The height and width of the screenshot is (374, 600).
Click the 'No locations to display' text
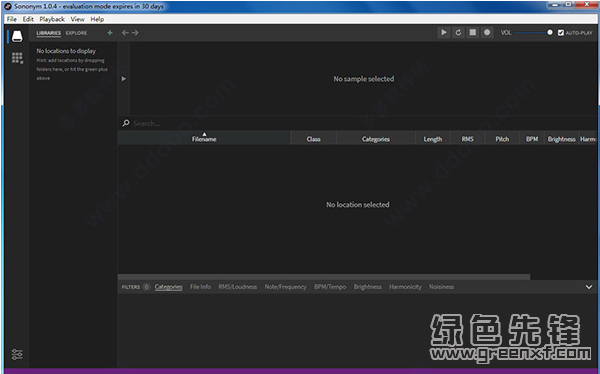coord(66,51)
